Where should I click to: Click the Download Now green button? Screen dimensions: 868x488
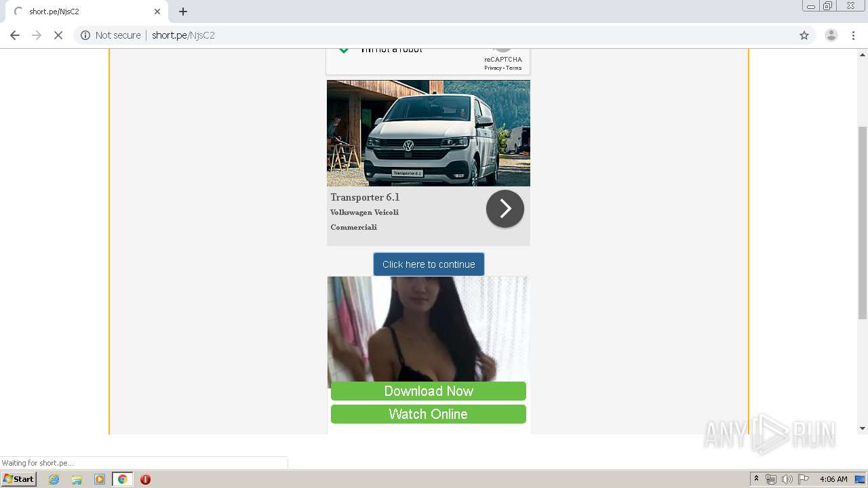(x=429, y=391)
